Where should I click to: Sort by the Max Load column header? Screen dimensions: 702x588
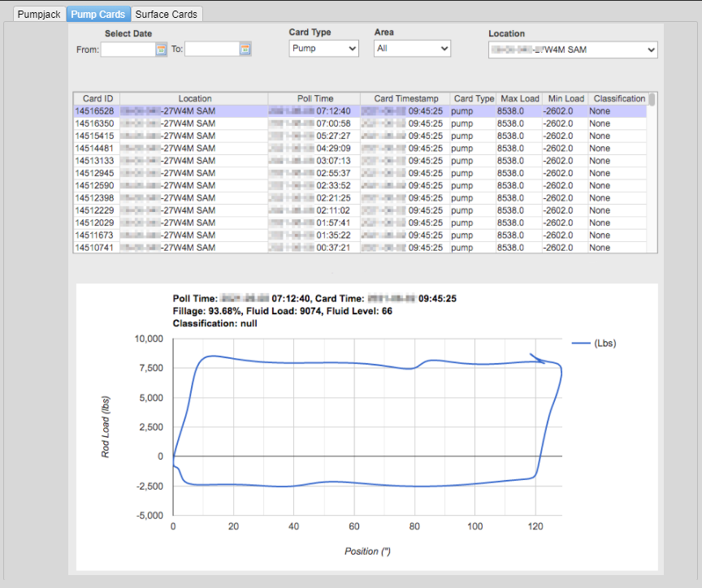pyautogui.click(x=519, y=98)
